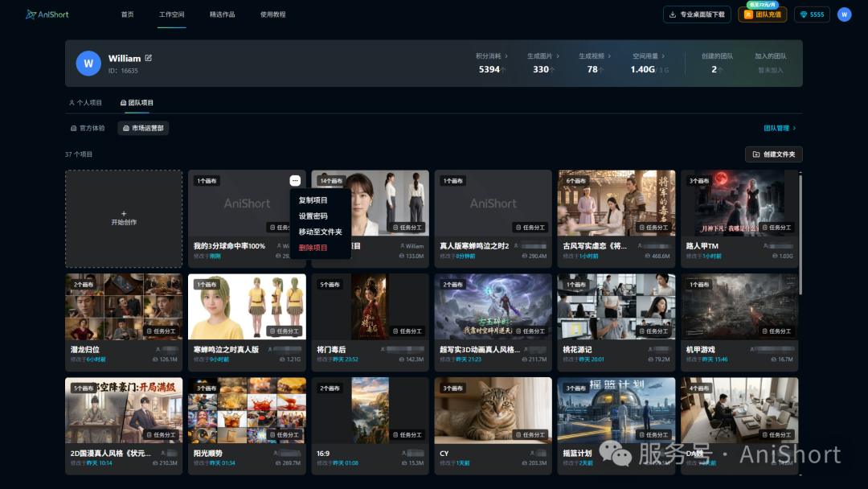Screen dimensions: 868x489
Task: Open 任务分工 on the 真人版寒蝉鸣泣之时2 card
Action: (x=530, y=228)
